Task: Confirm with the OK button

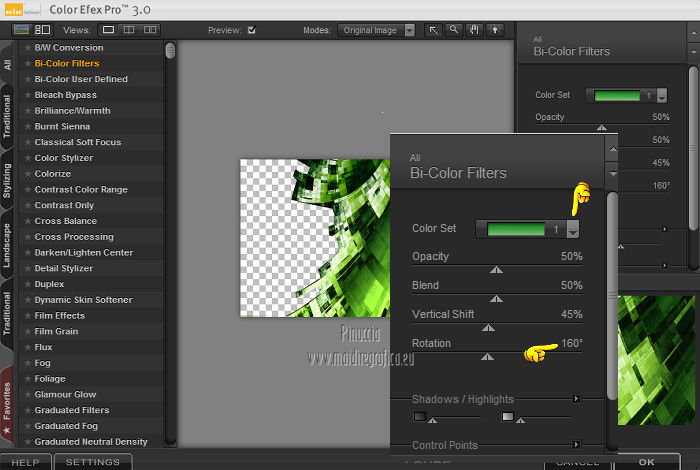Action: pos(646,462)
